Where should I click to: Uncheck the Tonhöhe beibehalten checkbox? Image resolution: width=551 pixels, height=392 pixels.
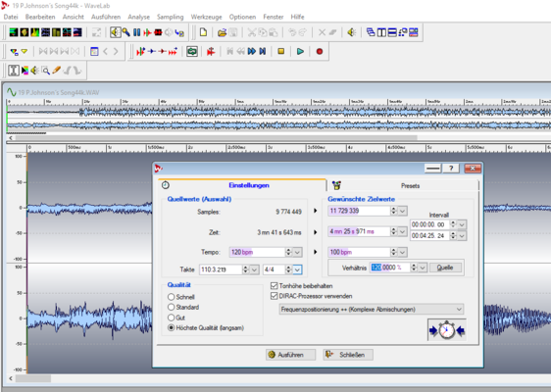pyautogui.click(x=275, y=286)
